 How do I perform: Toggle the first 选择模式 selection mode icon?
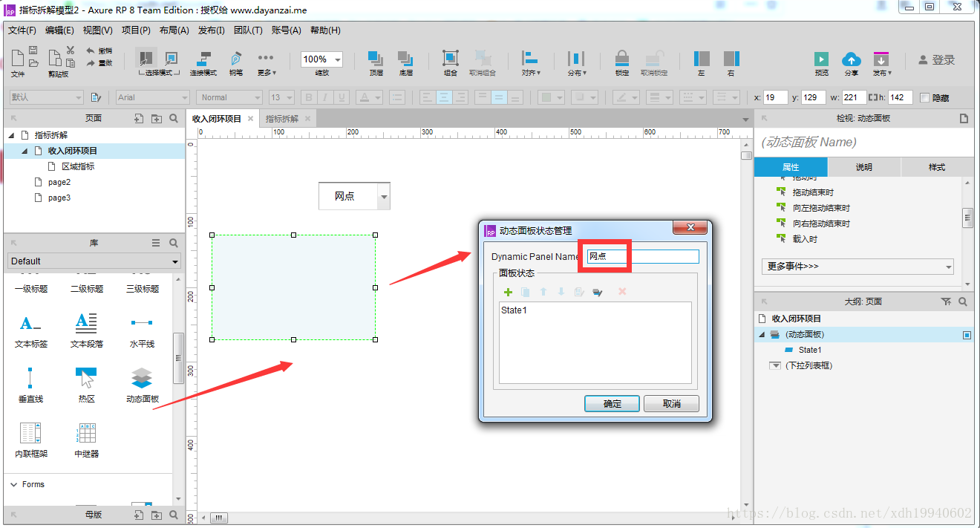pyautogui.click(x=146, y=58)
